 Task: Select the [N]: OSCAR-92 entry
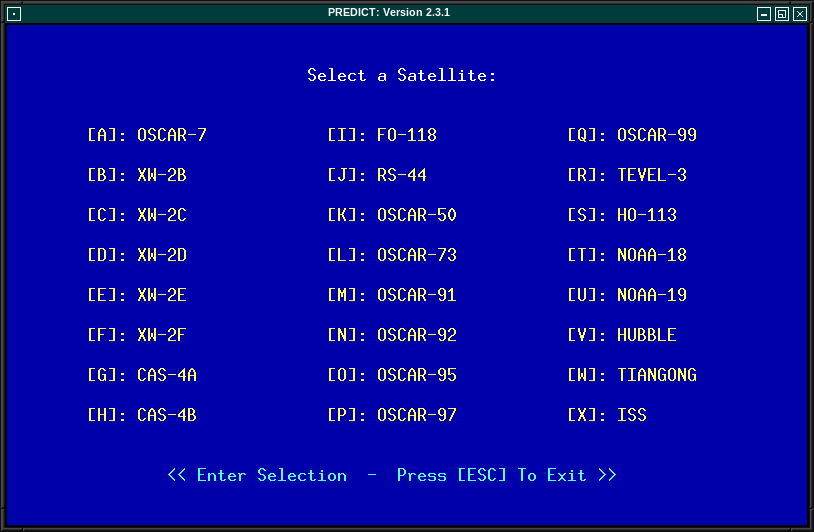click(392, 335)
